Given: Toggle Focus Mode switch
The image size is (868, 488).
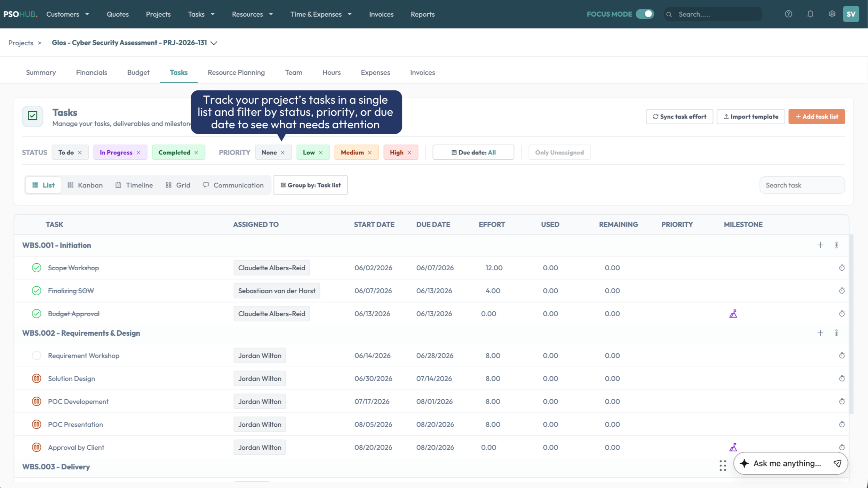Looking at the screenshot, I should 645,14.
